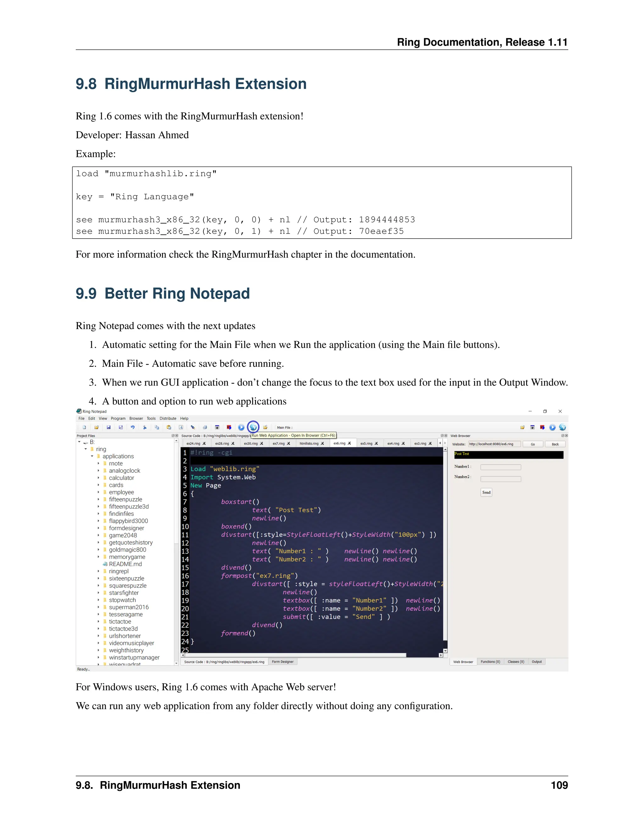The image size is (644, 833).
Task: Click Main File run play icon at right
Action: tap(552, 427)
